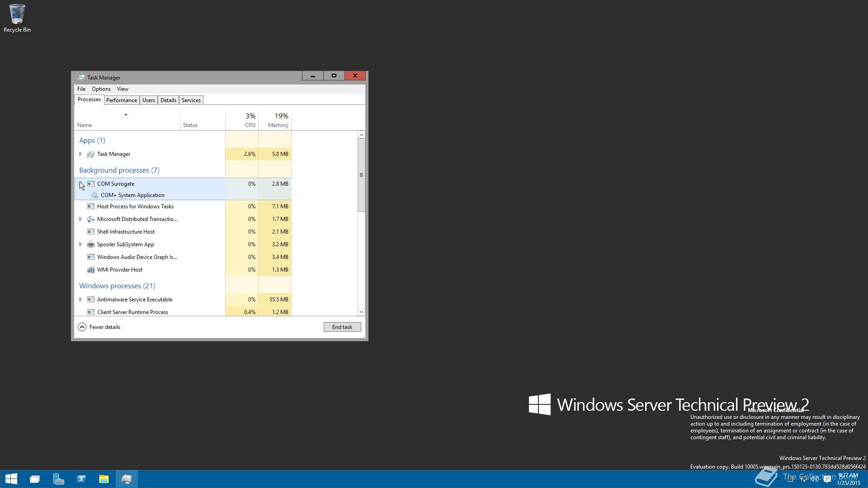The height and width of the screenshot is (488, 868).
Task: Open the Recycle Bin desktop icon
Action: point(17,18)
